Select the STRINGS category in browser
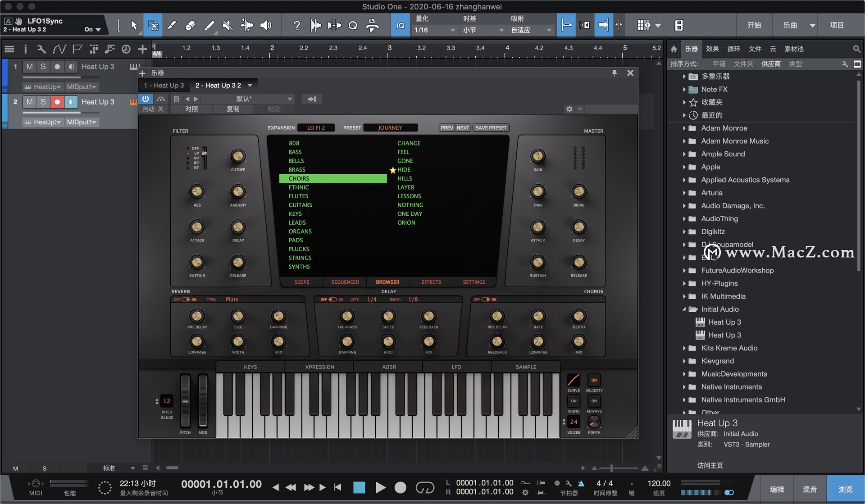Viewport: 865px width, 504px height. 300,258
